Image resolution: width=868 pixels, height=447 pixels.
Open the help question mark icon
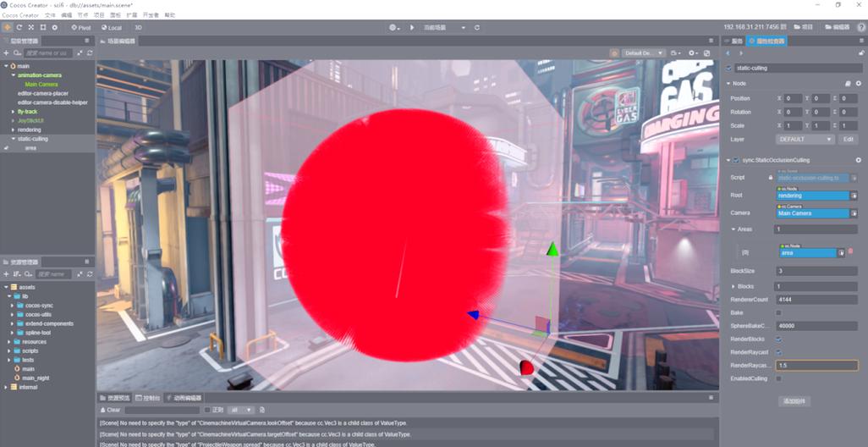point(860,27)
